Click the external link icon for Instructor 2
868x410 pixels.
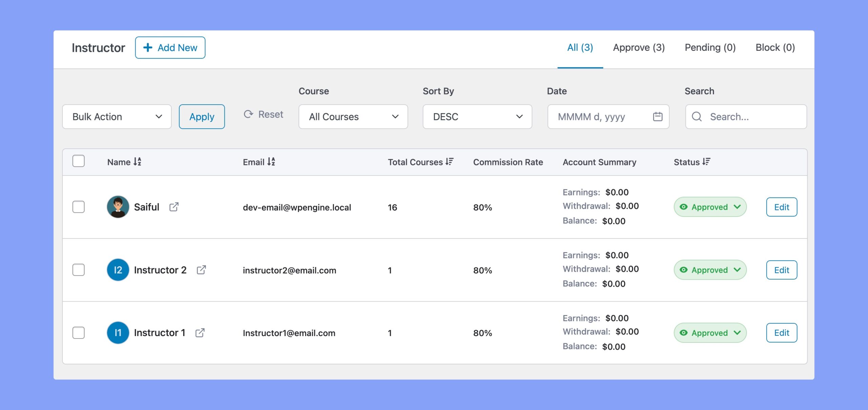[x=201, y=269]
